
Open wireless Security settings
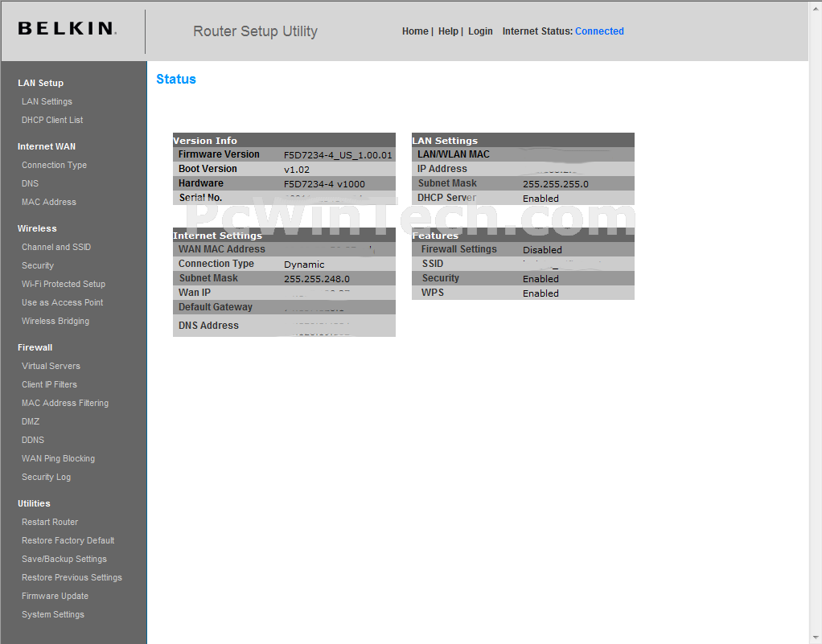point(38,265)
